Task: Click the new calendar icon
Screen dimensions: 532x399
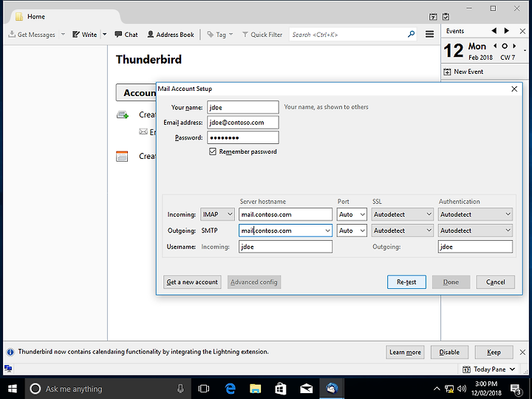Action: click(122, 157)
